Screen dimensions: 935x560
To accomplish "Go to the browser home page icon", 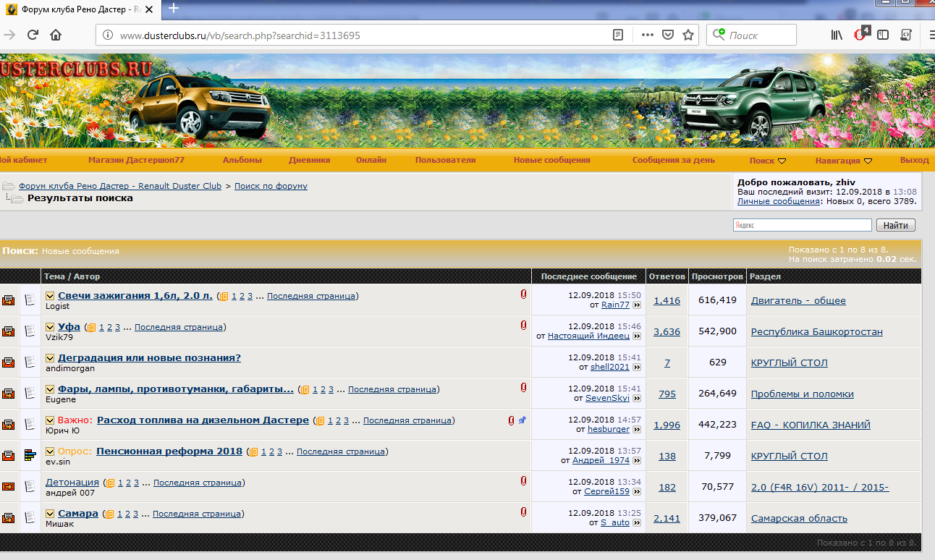I will click(56, 35).
